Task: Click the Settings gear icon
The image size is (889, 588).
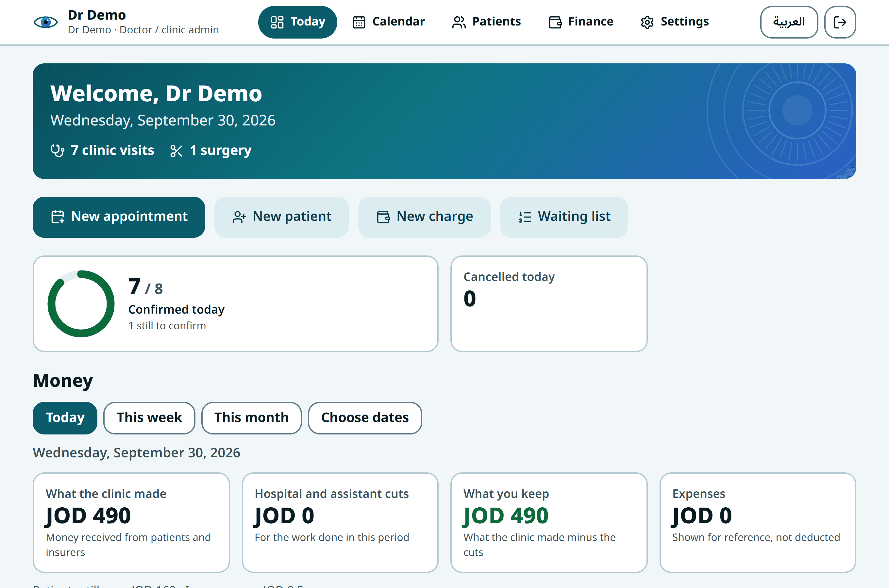Action: (647, 22)
